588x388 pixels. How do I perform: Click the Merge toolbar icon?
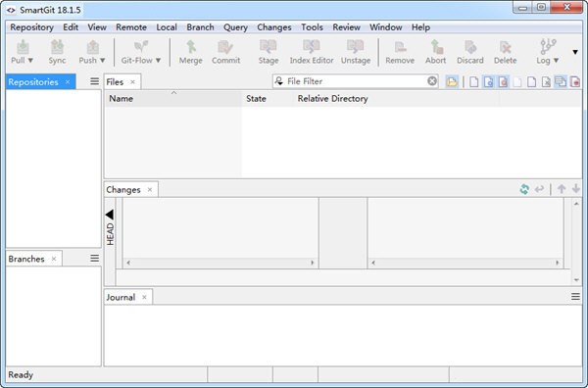pyautogui.click(x=191, y=47)
